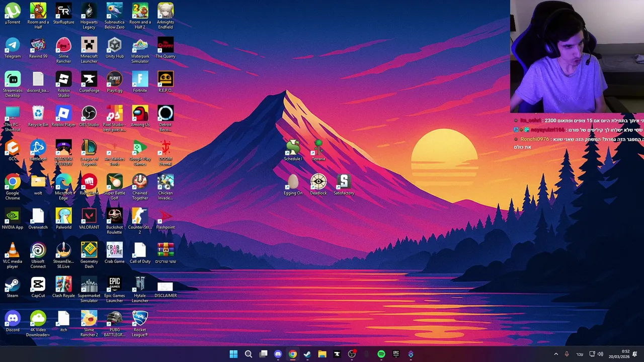Open Spotify from the taskbar

tap(381, 354)
